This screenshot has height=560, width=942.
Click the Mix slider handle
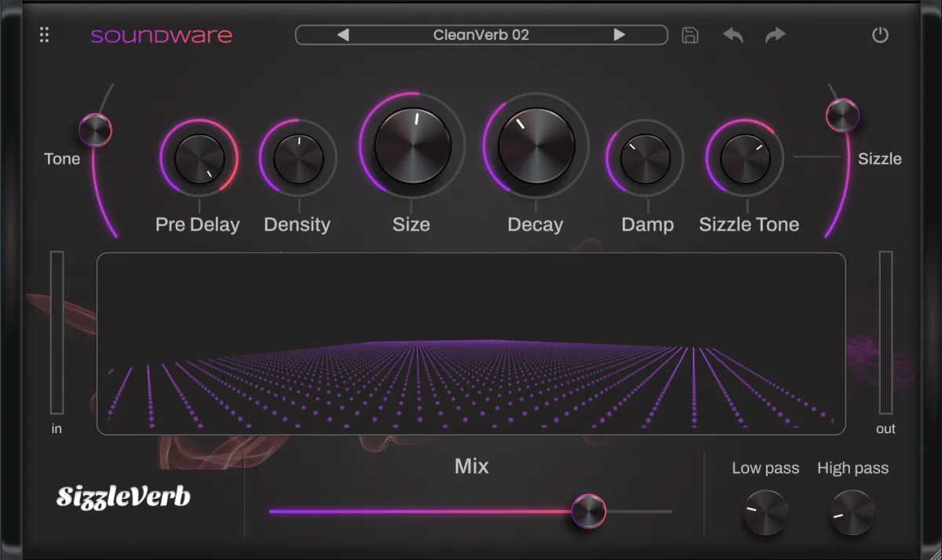click(589, 511)
